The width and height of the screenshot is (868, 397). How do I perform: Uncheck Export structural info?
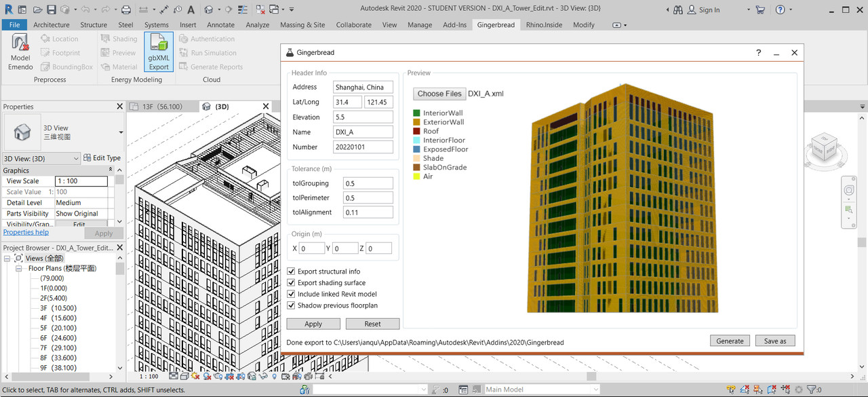[292, 271]
